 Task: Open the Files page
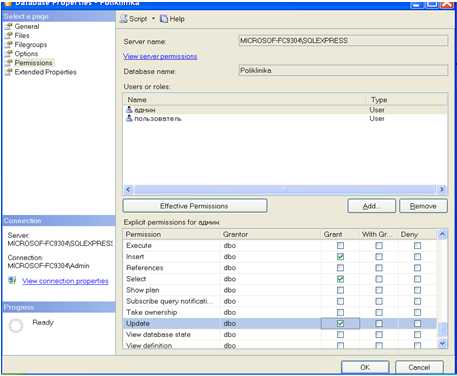pyautogui.click(x=22, y=35)
